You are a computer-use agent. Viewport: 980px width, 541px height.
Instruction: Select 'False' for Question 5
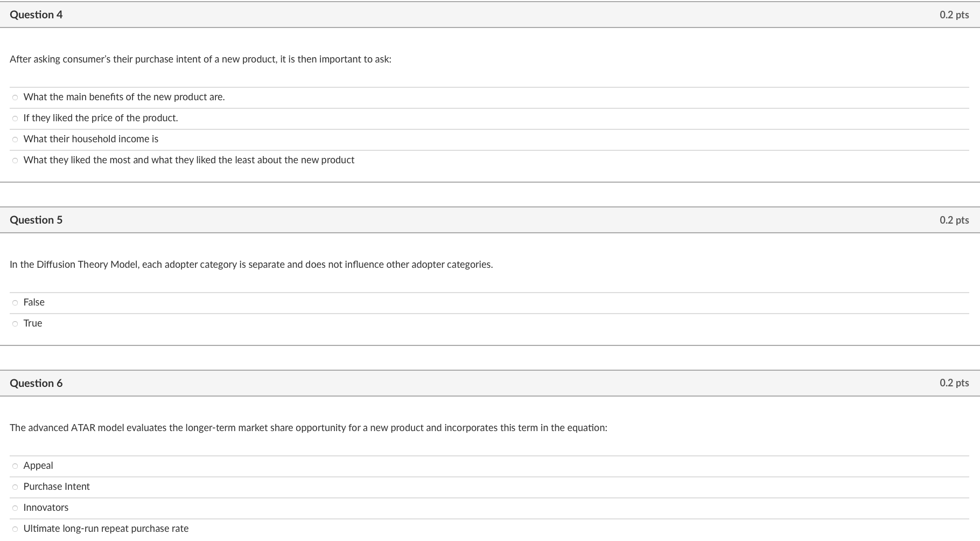pos(15,302)
